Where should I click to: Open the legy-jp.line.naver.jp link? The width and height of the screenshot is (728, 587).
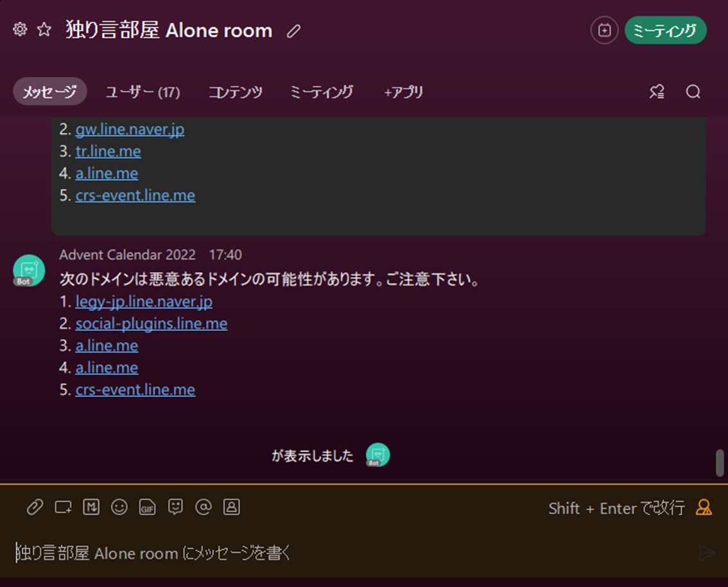coord(144,302)
